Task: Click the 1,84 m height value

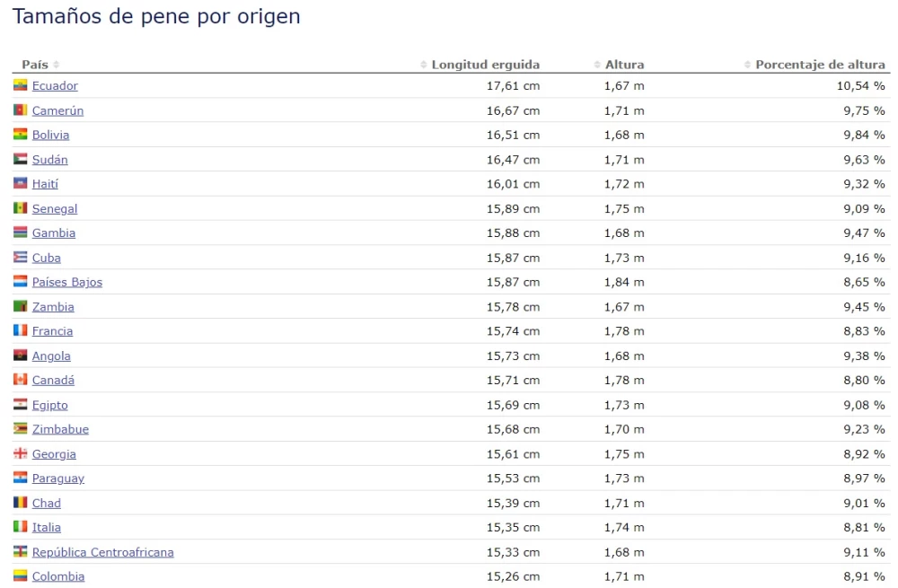Action: coord(624,282)
